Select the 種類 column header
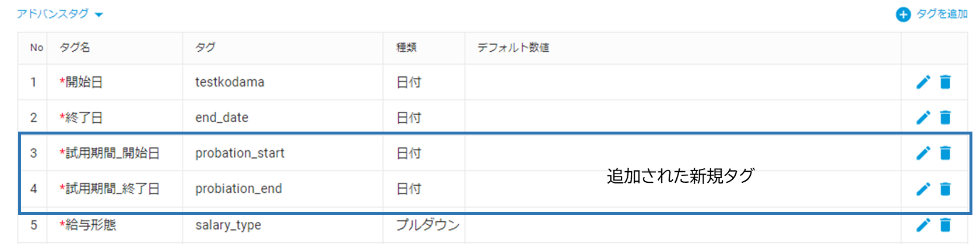This screenshot has height=244, width=980. pos(406,47)
